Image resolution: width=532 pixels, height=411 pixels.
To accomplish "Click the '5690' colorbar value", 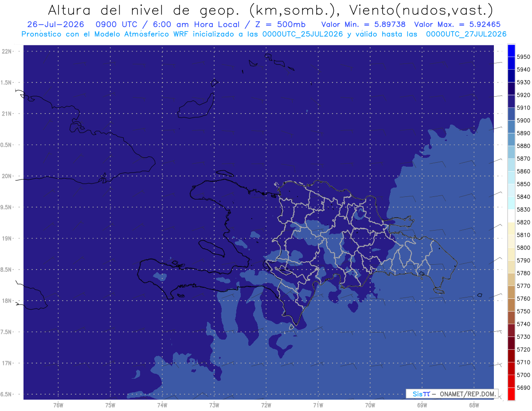I will coord(523,388).
